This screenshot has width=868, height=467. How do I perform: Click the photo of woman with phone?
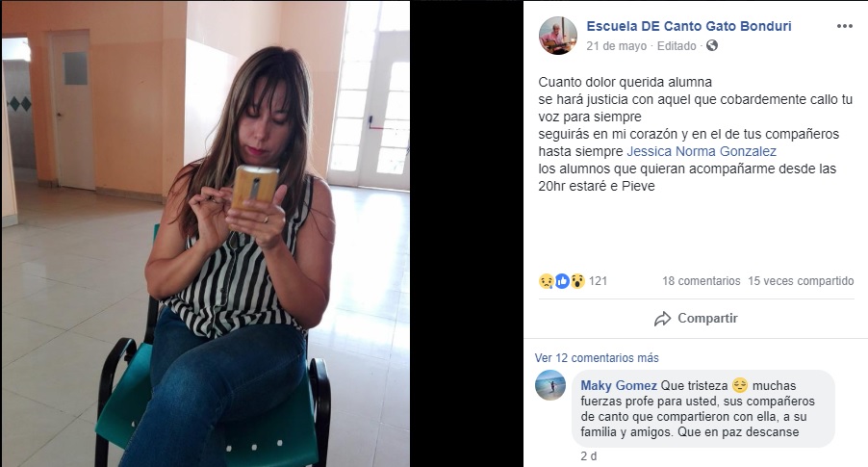pos(205,234)
